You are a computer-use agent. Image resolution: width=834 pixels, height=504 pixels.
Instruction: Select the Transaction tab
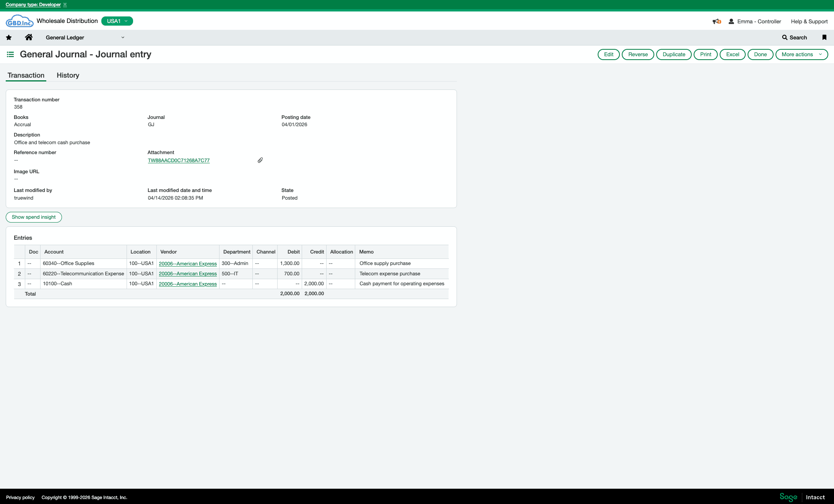click(x=26, y=75)
